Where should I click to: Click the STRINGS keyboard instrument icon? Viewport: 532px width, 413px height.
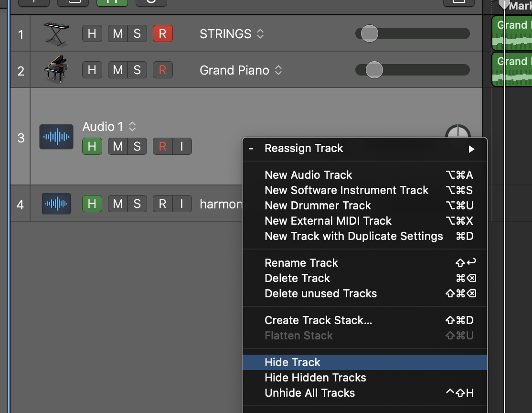[56, 33]
